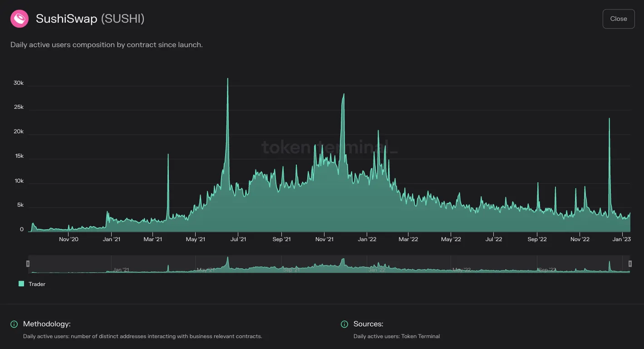
Task: Grab the left range selector handle
Action: [x=28, y=263]
